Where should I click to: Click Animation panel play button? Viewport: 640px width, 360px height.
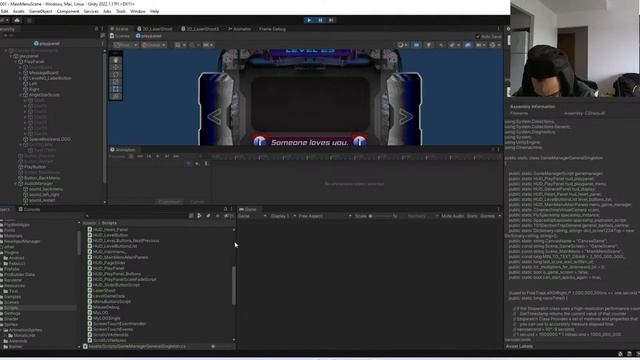(x=158, y=156)
